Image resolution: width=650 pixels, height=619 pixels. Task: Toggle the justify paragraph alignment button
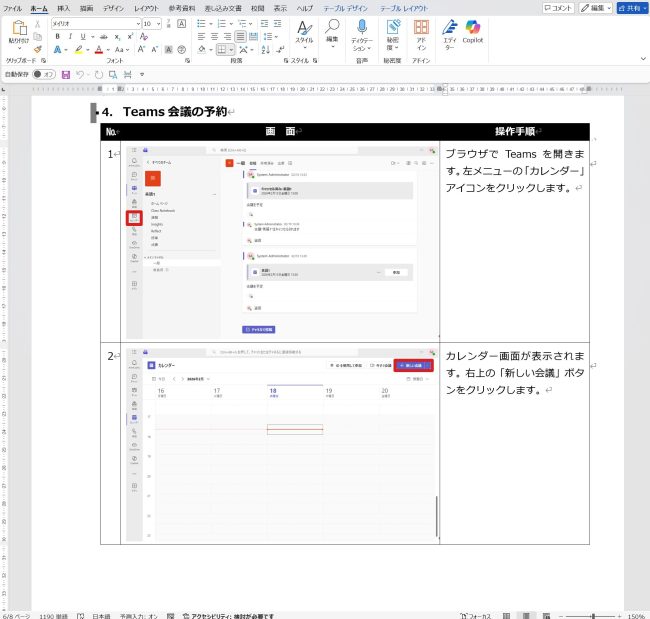click(241, 36)
